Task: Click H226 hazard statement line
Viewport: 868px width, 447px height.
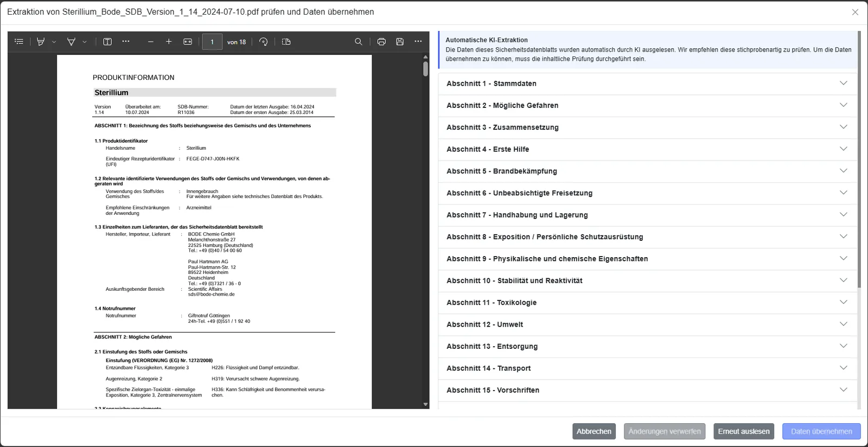Action: click(255, 368)
